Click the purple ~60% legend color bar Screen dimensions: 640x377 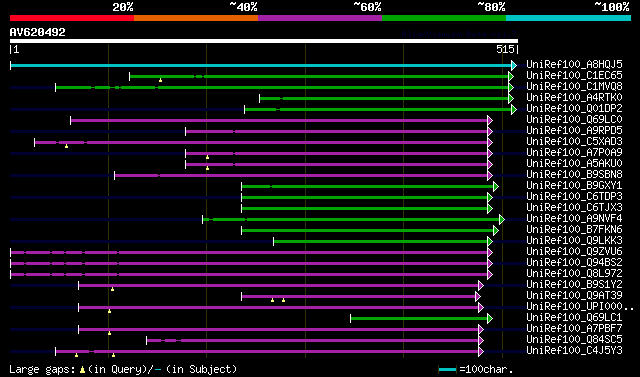coord(320,18)
